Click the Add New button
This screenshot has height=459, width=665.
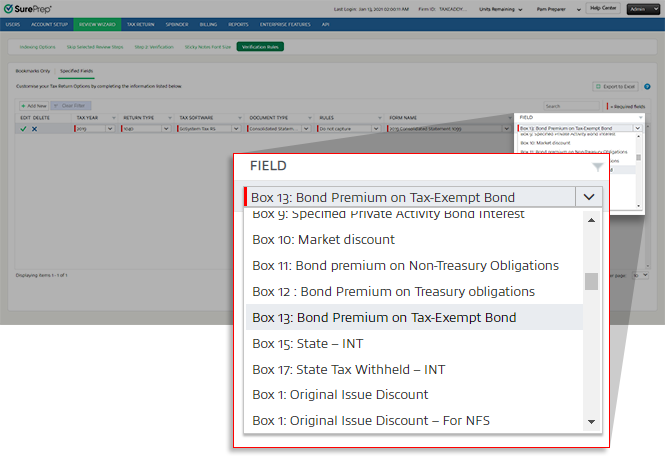(34, 106)
